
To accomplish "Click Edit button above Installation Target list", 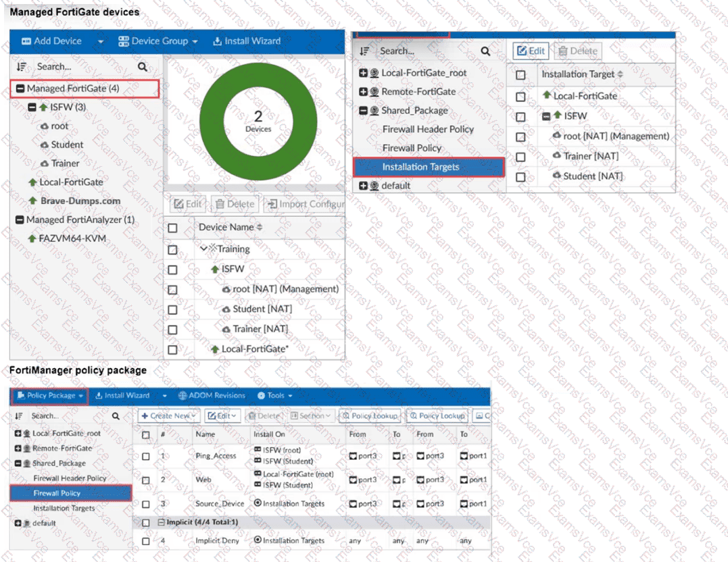I will click(530, 51).
